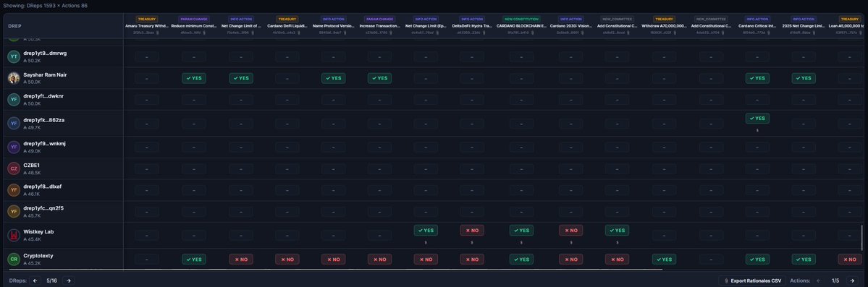Copy the DeltaDeFi: Hydra action ID
Screen dimensions: 868x287
click(484, 33)
